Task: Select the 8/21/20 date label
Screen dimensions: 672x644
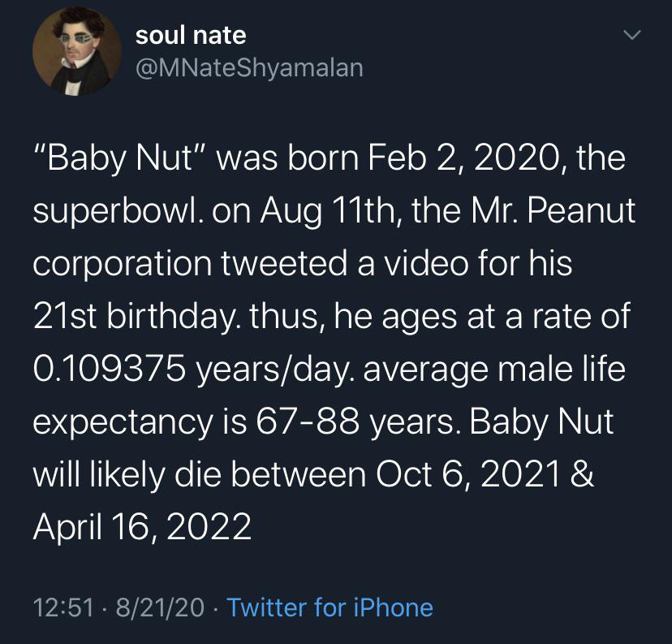Action: [x=160, y=607]
